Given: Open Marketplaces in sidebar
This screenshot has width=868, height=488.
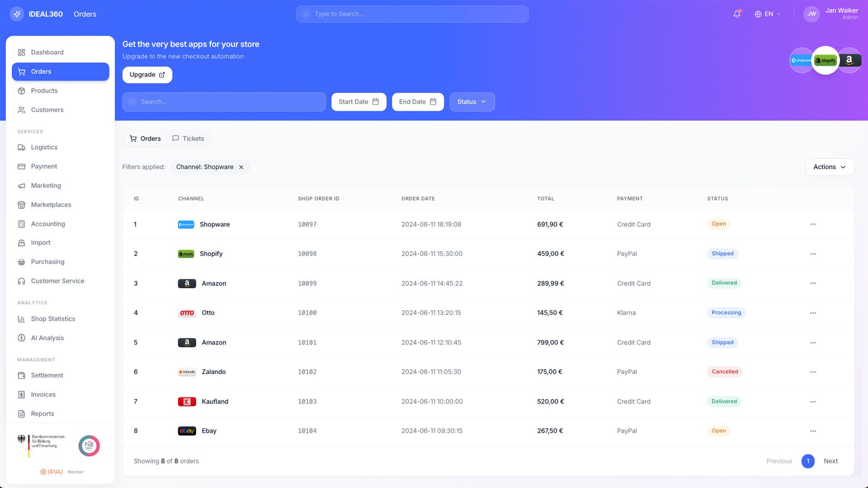Looking at the screenshot, I should 61,205.
